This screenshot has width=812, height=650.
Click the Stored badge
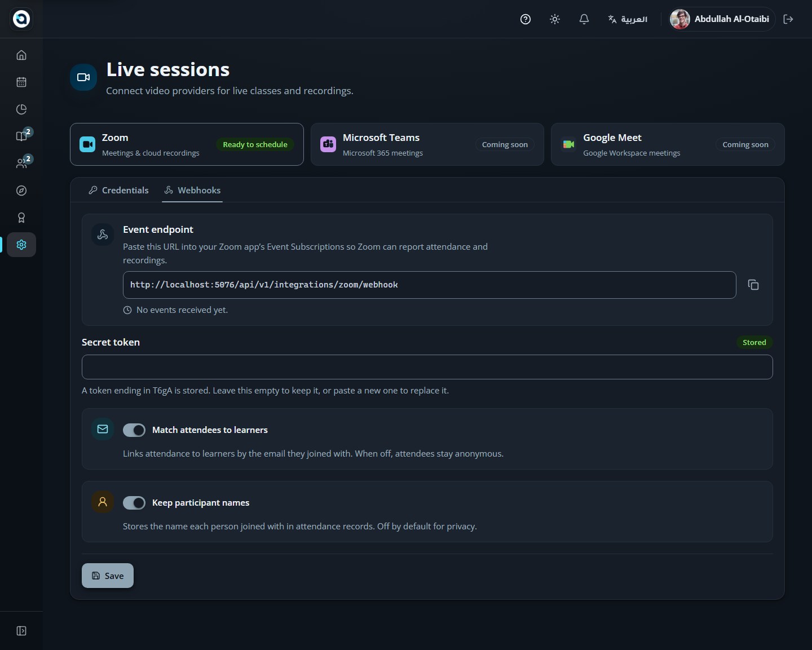754,342
